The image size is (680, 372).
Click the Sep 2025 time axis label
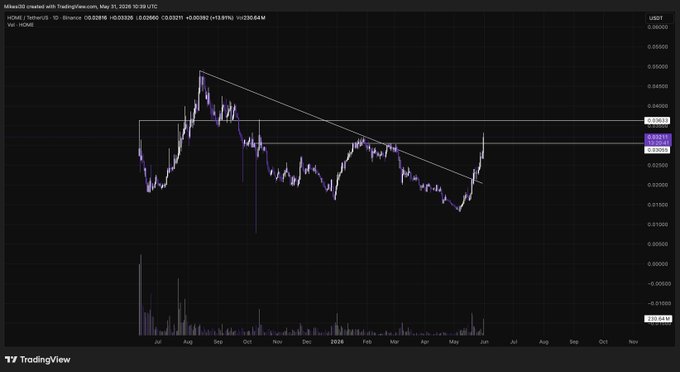click(x=218, y=342)
